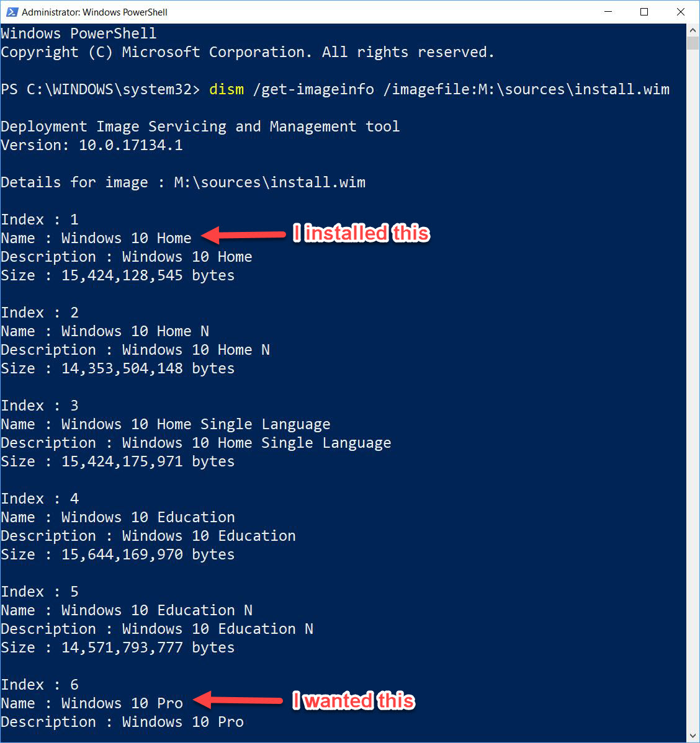Viewport: 700px width, 743px height.
Task: Click the Windows 10 Pro entry at Index 6
Action: [x=91, y=703]
